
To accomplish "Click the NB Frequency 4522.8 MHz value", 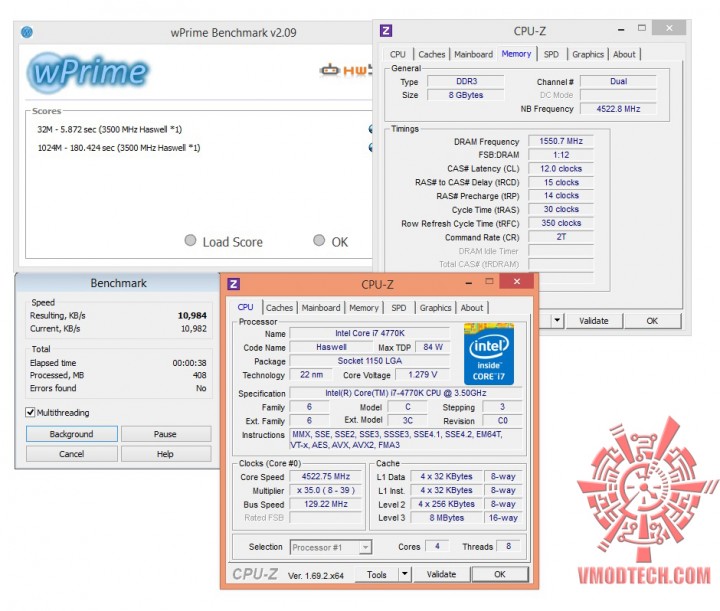I will pos(618,109).
